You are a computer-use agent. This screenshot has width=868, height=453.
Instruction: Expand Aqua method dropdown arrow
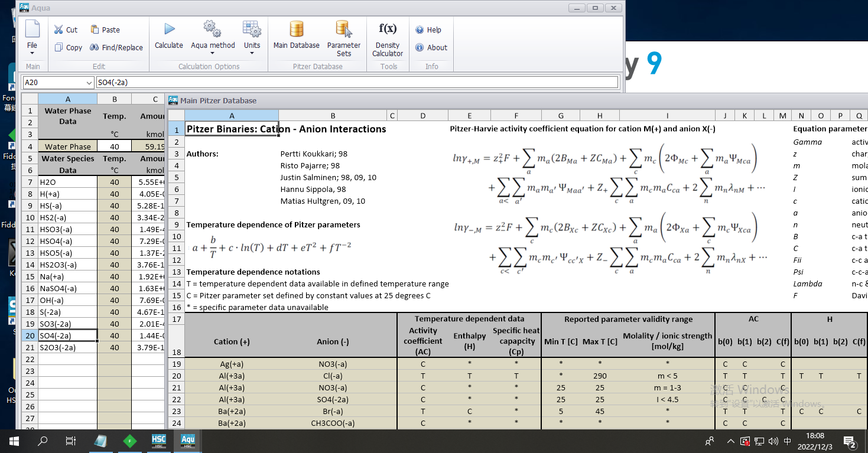pyautogui.click(x=213, y=53)
